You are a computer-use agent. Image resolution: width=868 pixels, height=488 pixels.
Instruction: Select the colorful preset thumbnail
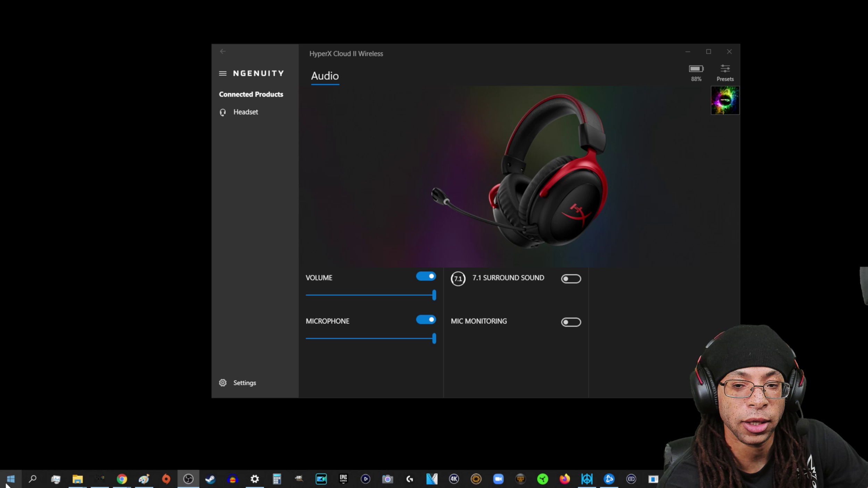pyautogui.click(x=725, y=100)
